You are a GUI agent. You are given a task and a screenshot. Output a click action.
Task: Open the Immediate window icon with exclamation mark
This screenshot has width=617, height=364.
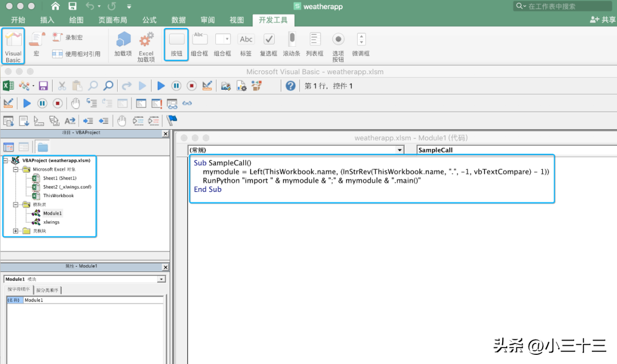pyautogui.click(x=157, y=103)
